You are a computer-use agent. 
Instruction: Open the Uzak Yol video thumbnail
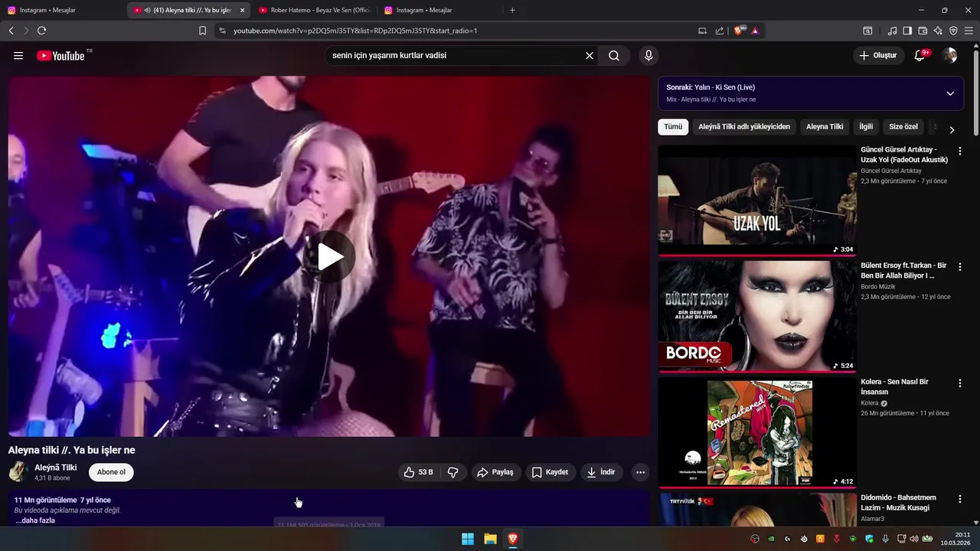[x=757, y=201]
